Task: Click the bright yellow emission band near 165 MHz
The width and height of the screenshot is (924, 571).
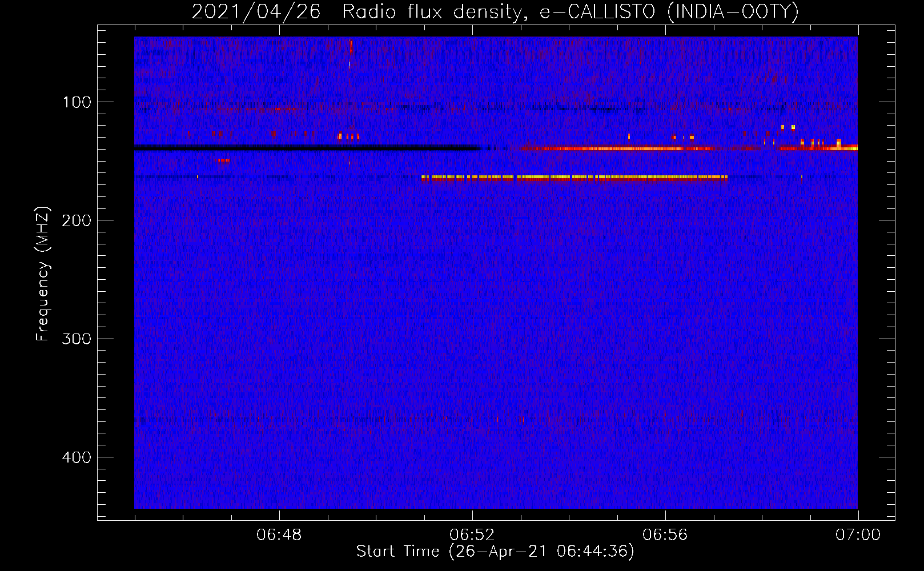Action: [x=574, y=178]
